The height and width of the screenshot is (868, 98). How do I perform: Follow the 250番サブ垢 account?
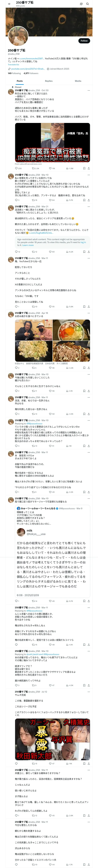click(x=84, y=41)
